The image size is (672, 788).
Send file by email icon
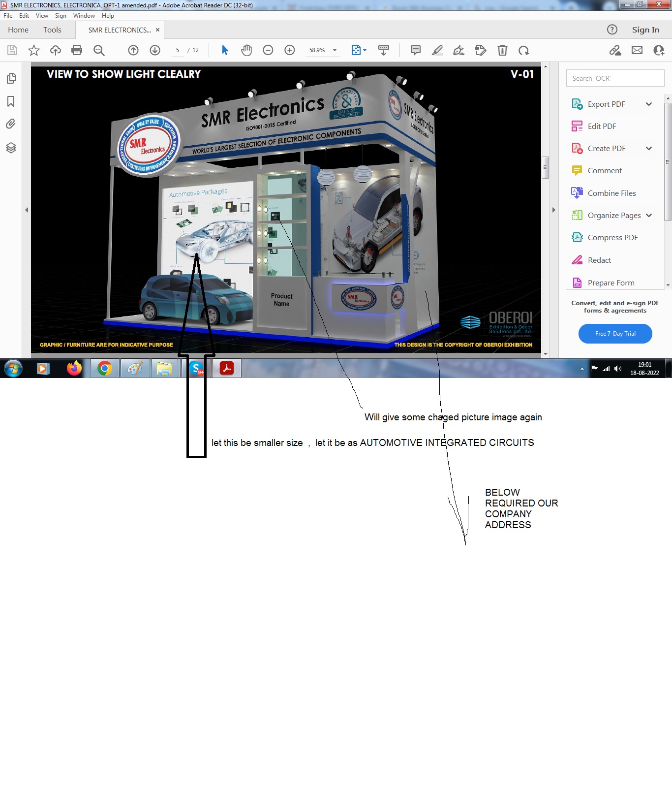(637, 50)
